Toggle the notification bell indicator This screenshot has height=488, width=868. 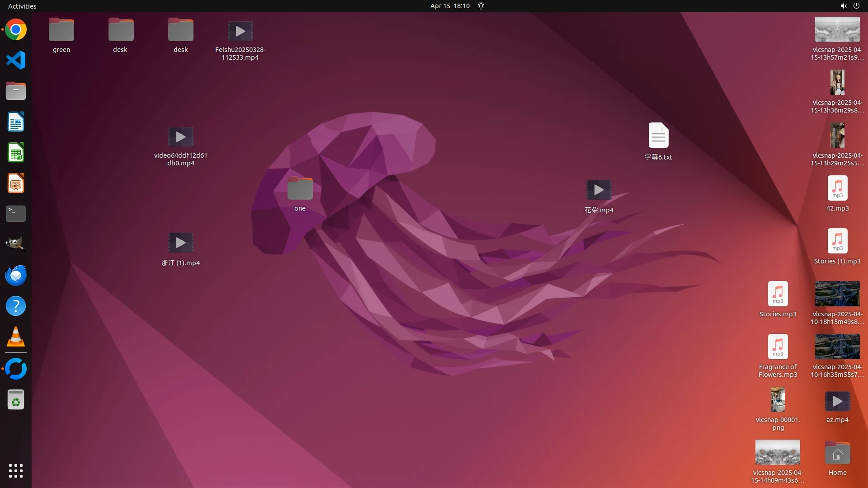(x=481, y=6)
